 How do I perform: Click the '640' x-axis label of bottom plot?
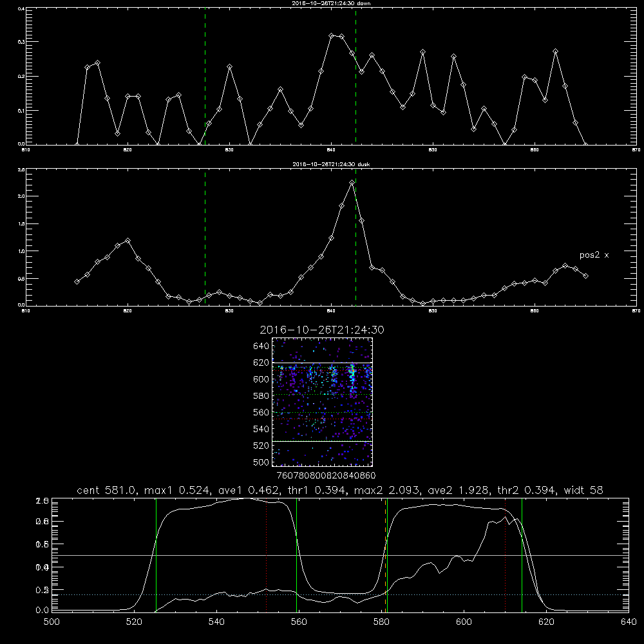629,622
